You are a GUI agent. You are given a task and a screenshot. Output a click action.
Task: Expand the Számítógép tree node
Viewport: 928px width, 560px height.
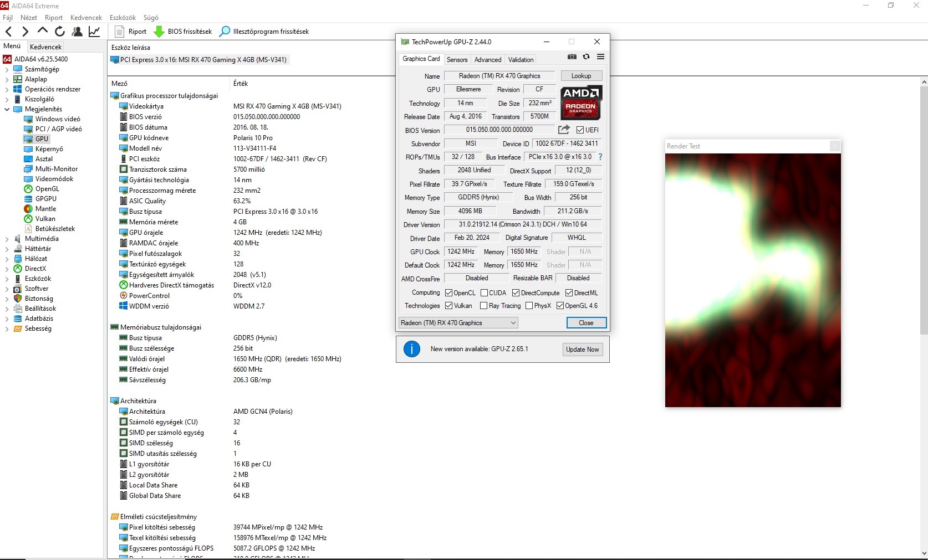[x=7, y=70]
